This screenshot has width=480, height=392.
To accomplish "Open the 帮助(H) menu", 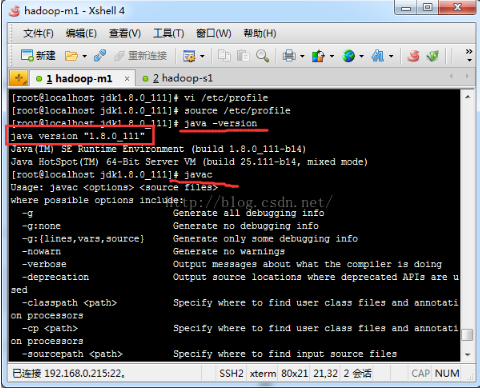I will [x=260, y=33].
